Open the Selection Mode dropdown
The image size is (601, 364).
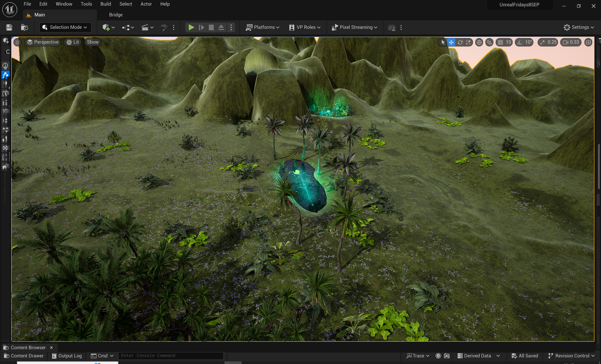[65, 27]
